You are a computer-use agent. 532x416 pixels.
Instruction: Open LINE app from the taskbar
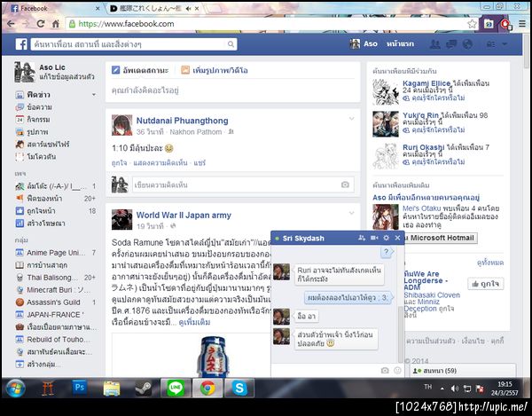click(x=176, y=388)
